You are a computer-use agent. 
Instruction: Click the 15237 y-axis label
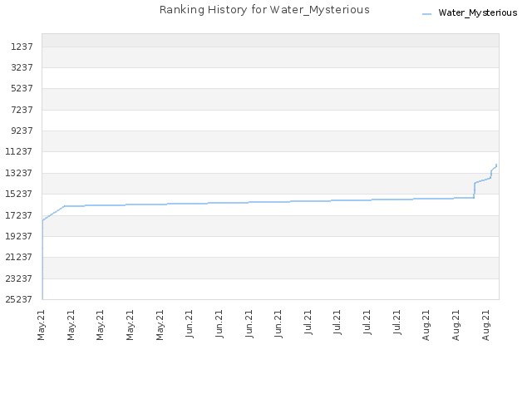tap(19, 194)
